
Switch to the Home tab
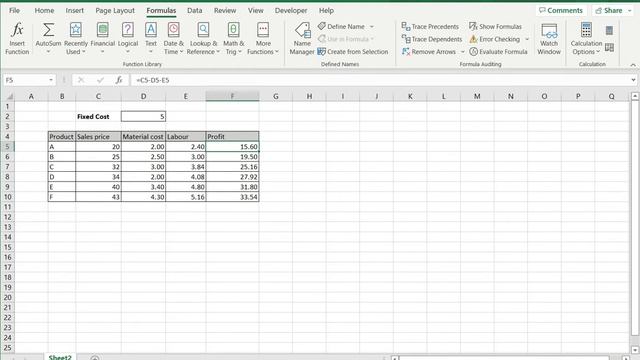pyautogui.click(x=44, y=11)
